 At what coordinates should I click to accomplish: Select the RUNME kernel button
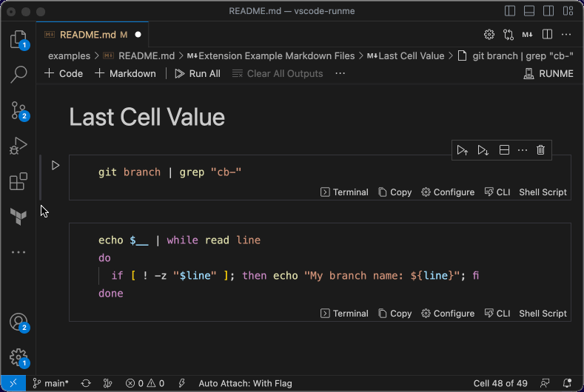[548, 74]
